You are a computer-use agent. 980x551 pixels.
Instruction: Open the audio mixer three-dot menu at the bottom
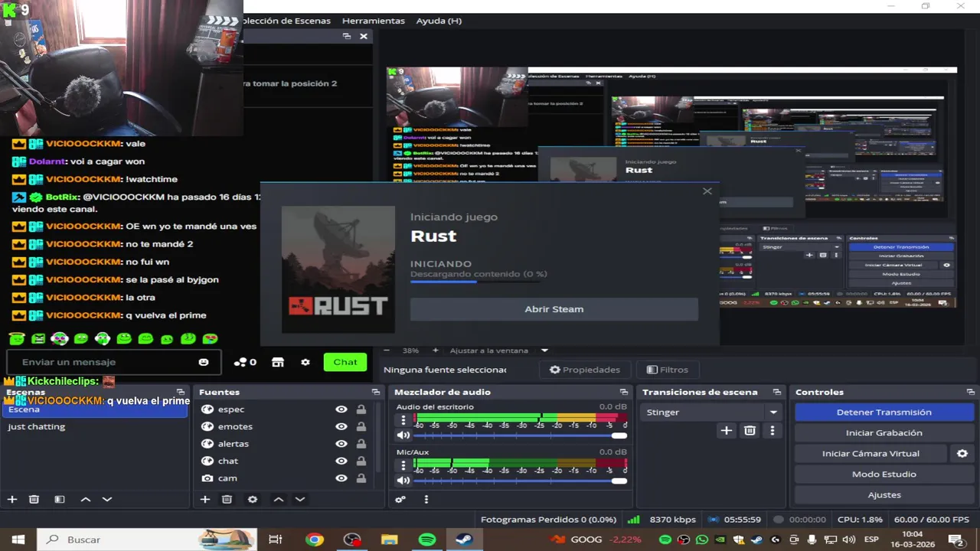(x=426, y=499)
